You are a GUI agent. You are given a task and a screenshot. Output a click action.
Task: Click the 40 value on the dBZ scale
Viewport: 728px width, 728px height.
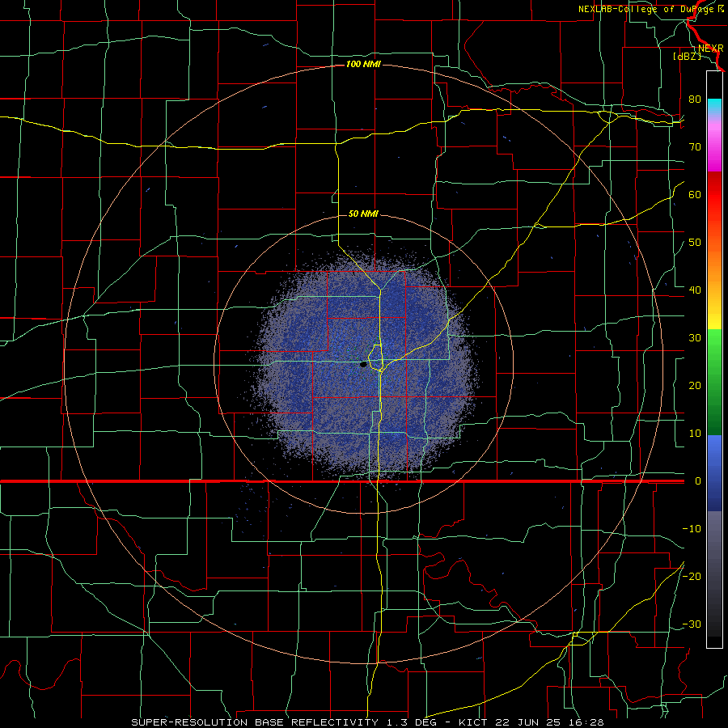695,290
